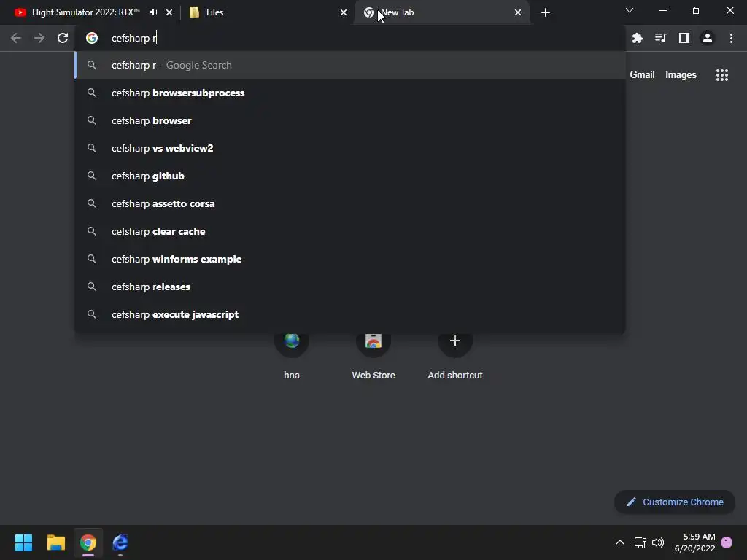This screenshot has height=560, width=747.
Task: Click the Customize Chrome button
Action: pyautogui.click(x=675, y=502)
